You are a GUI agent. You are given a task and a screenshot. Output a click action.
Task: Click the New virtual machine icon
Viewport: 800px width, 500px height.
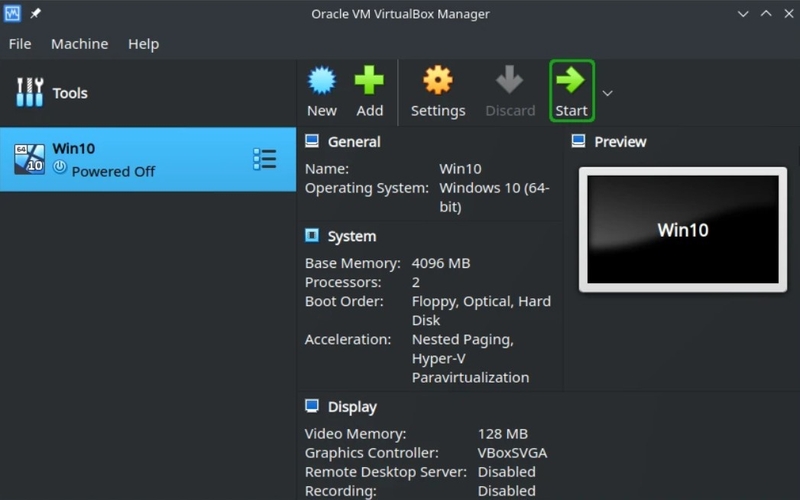tap(322, 81)
